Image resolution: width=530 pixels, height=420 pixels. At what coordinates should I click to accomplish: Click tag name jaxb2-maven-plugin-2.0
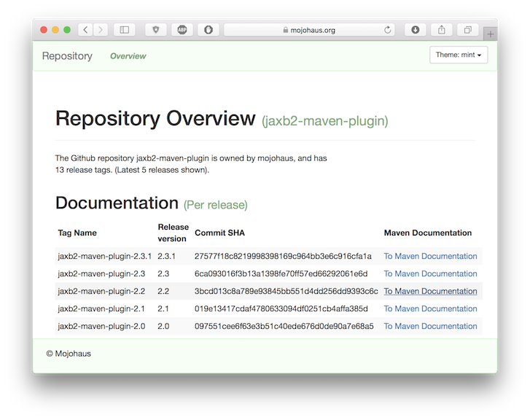101,327
